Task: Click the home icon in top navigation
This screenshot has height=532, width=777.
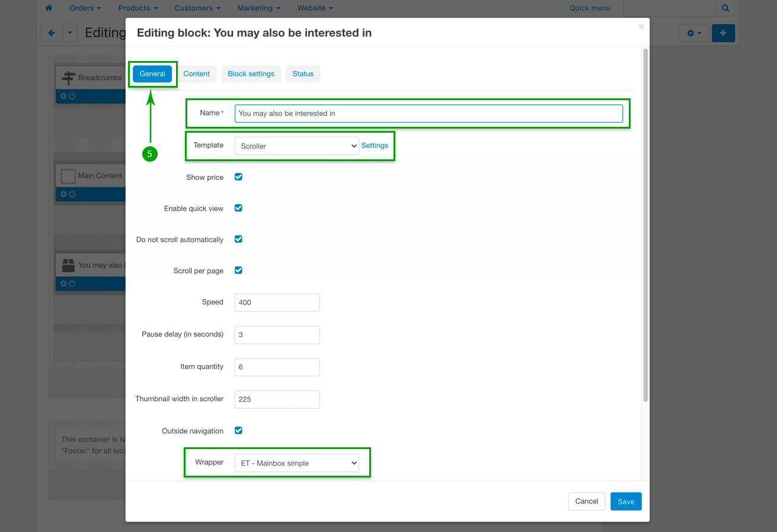Action: point(49,8)
